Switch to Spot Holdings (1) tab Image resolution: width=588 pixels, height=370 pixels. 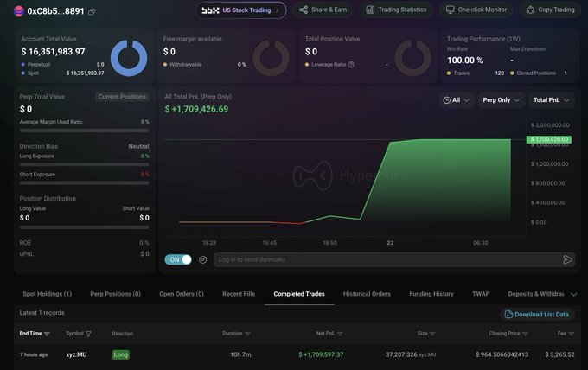click(48, 294)
